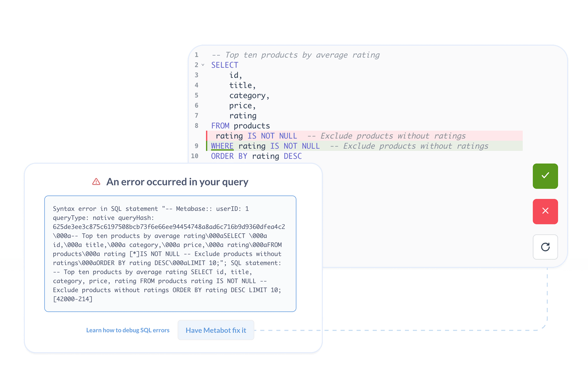Accept the suggested fix with green checkmark

545,176
